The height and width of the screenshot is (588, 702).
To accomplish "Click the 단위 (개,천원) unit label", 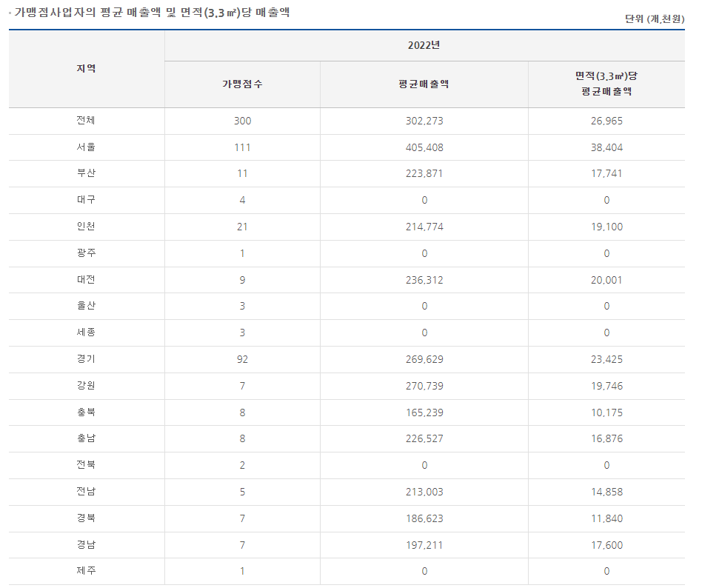I will [654, 19].
